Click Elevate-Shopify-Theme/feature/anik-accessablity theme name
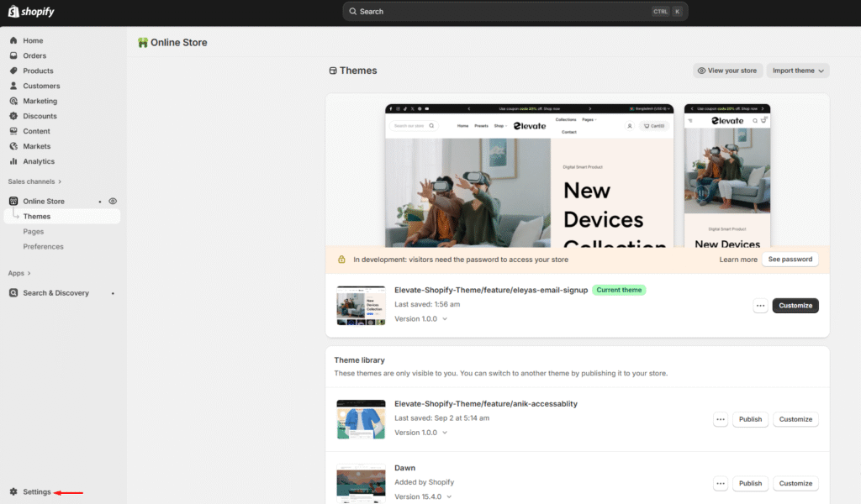The image size is (861, 504). 486,404
